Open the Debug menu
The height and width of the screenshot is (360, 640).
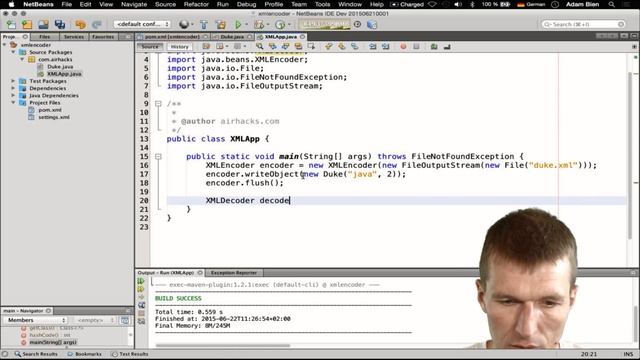[x=247, y=4]
